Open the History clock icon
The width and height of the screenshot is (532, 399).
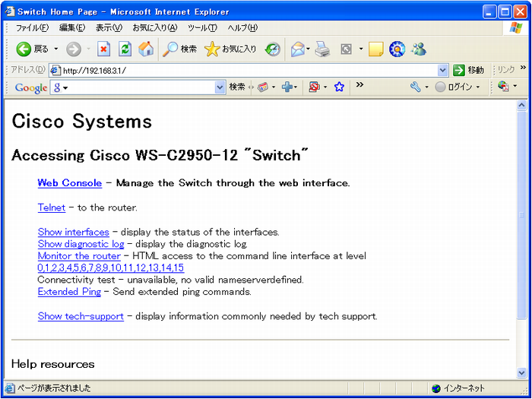pyautogui.click(x=273, y=49)
